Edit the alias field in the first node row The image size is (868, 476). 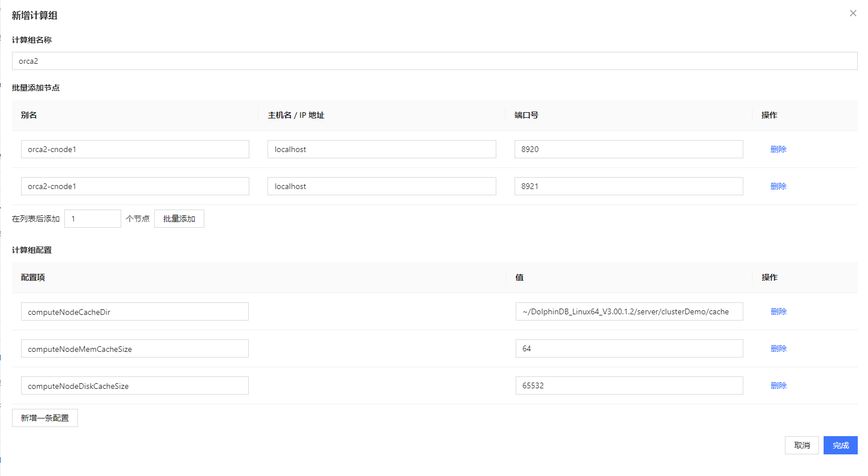pyautogui.click(x=135, y=149)
